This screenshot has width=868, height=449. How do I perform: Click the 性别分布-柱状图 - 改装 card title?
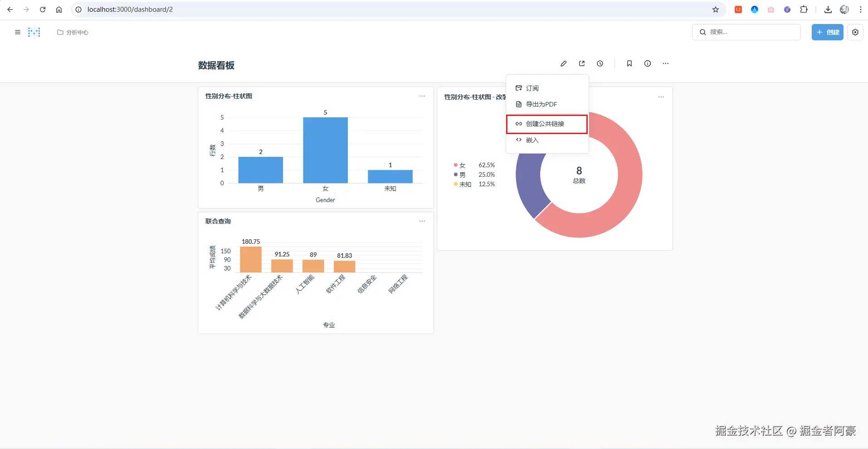tap(475, 97)
